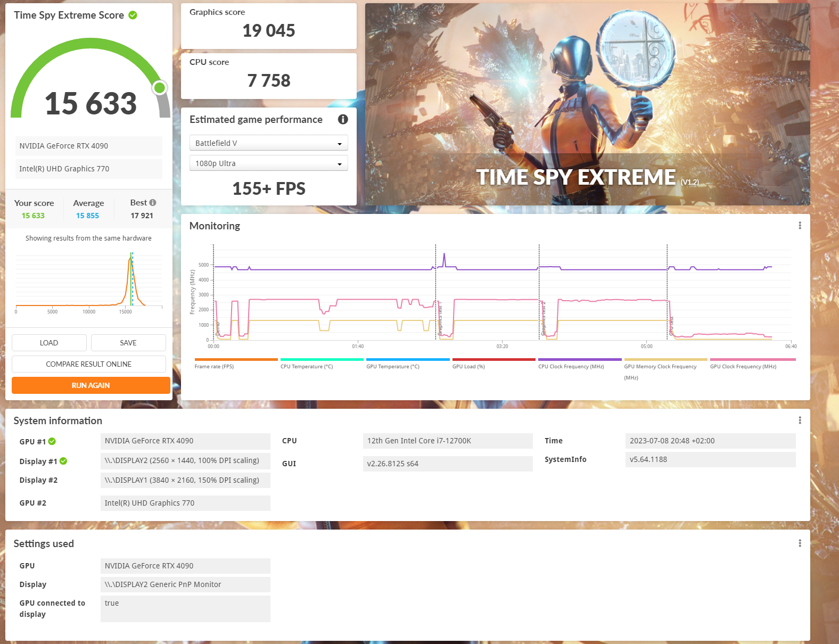Click the SystemInfo version v5.64.1188

[710, 459]
